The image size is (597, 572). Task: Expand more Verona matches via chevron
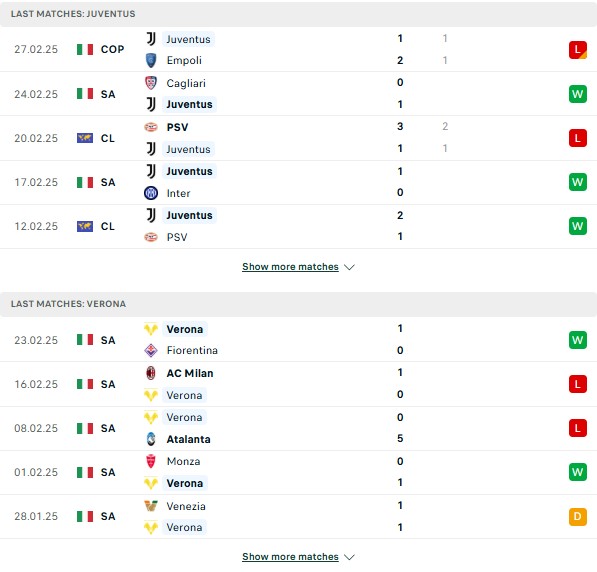tap(349, 557)
